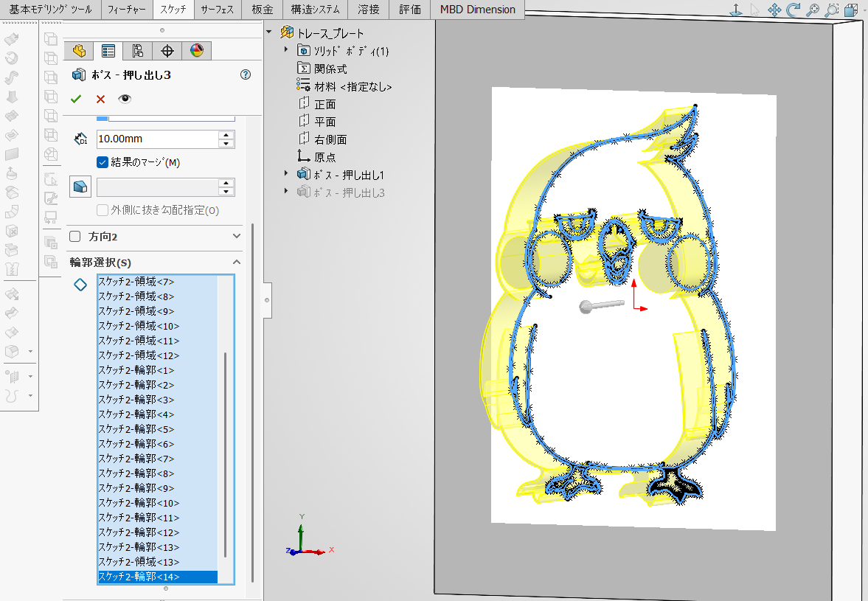
Task: Select 関係式 equations item
Action: coord(322,69)
